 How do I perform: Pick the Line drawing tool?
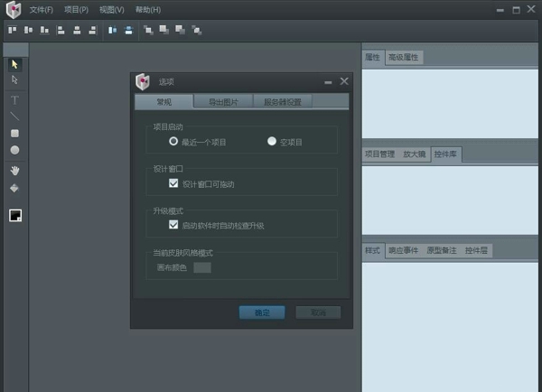coord(14,116)
